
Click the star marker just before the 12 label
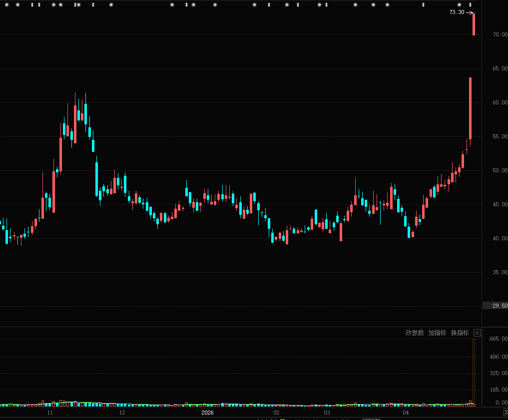coord(111,5)
